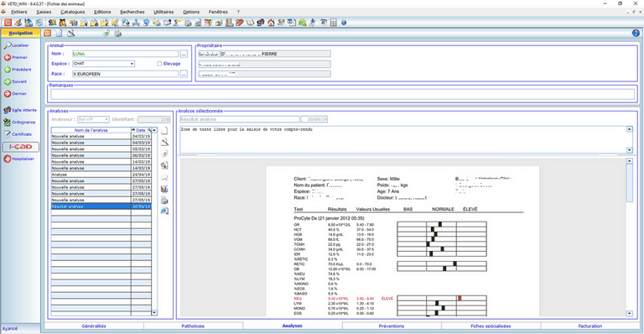The width and height of the screenshot is (644, 334).
Task: Click the red power icon in main toolbar
Action: tap(8, 23)
